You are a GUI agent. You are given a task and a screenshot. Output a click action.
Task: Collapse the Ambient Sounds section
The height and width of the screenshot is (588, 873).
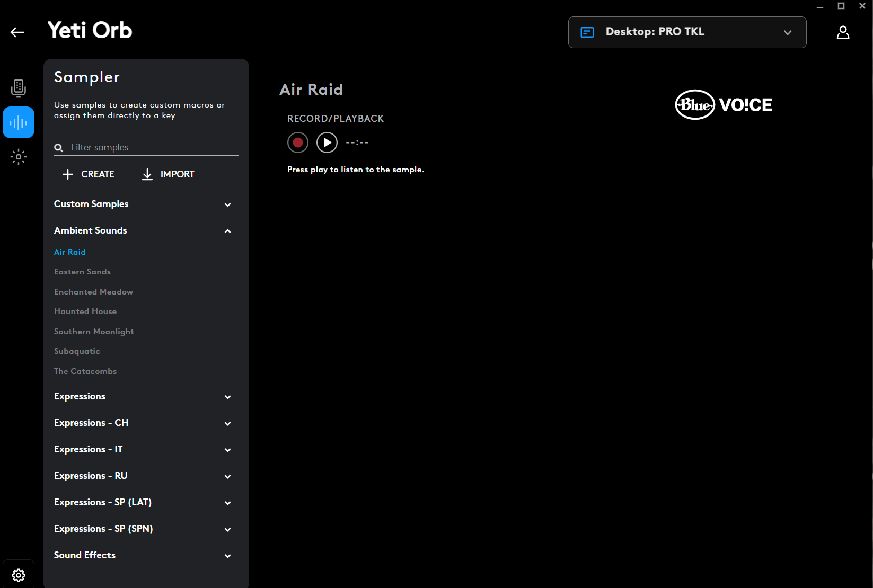[227, 231]
